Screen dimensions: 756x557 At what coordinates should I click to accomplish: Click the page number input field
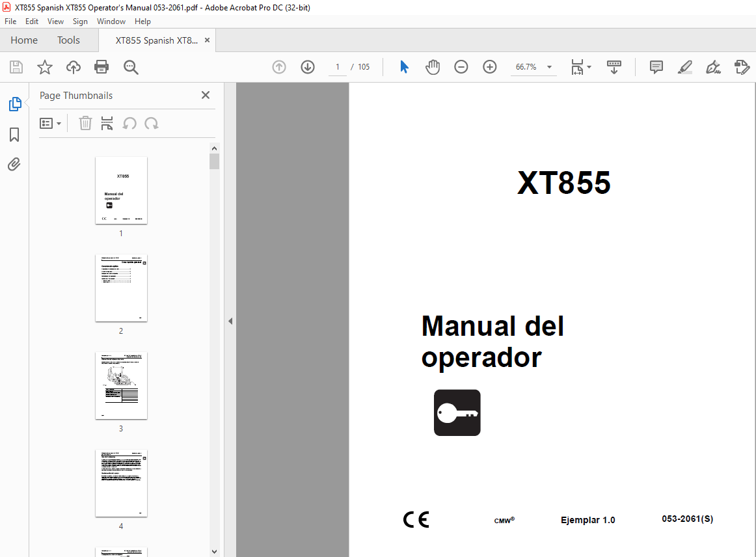click(x=338, y=67)
